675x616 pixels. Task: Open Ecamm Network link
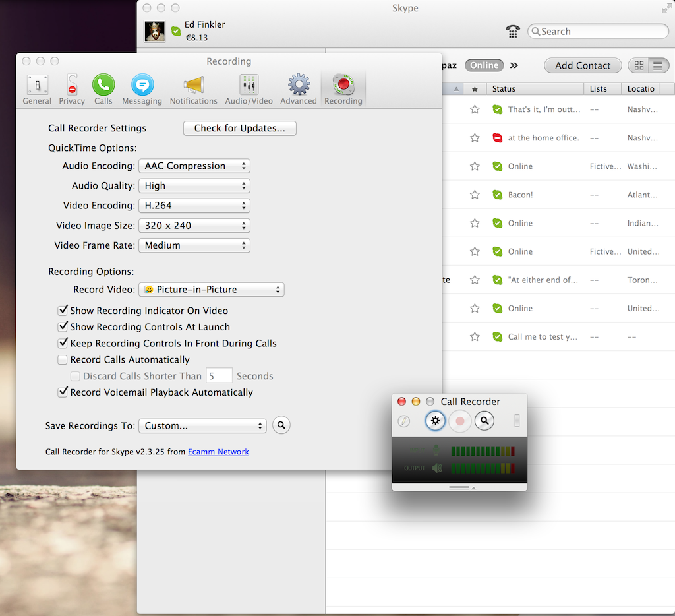(x=218, y=451)
